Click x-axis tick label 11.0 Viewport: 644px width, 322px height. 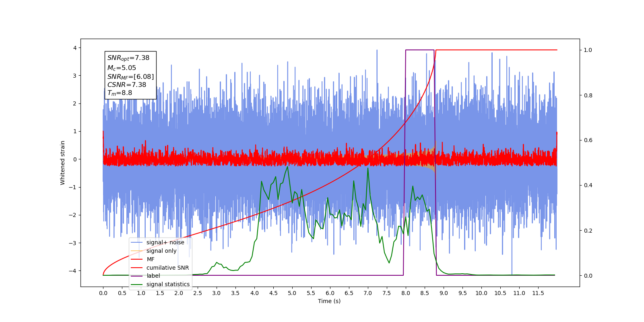pyautogui.click(x=519, y=293)
